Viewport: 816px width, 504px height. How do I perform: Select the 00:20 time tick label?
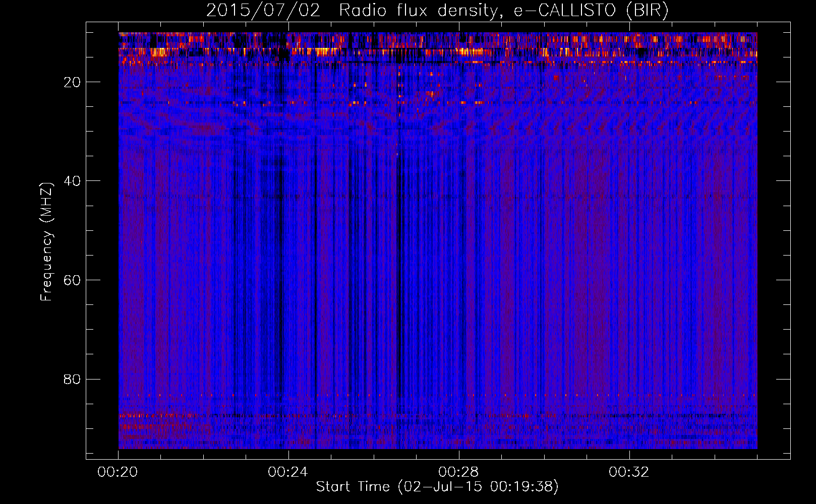tap(118, 472)
